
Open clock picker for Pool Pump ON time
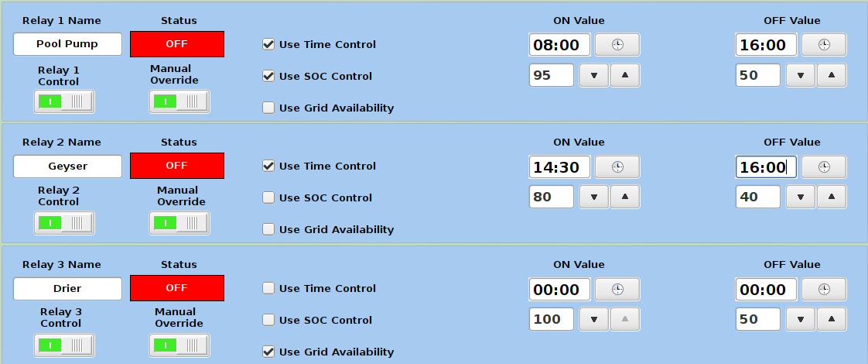(617, 44)
